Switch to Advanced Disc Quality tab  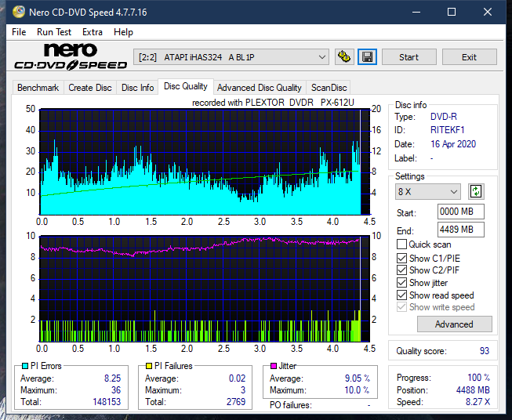click(260, 88)
